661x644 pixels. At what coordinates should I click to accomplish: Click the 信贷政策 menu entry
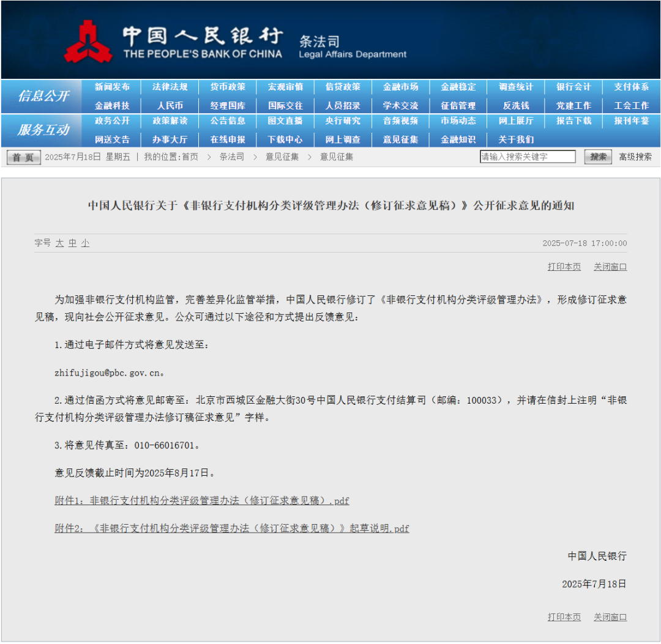(343, 87)
